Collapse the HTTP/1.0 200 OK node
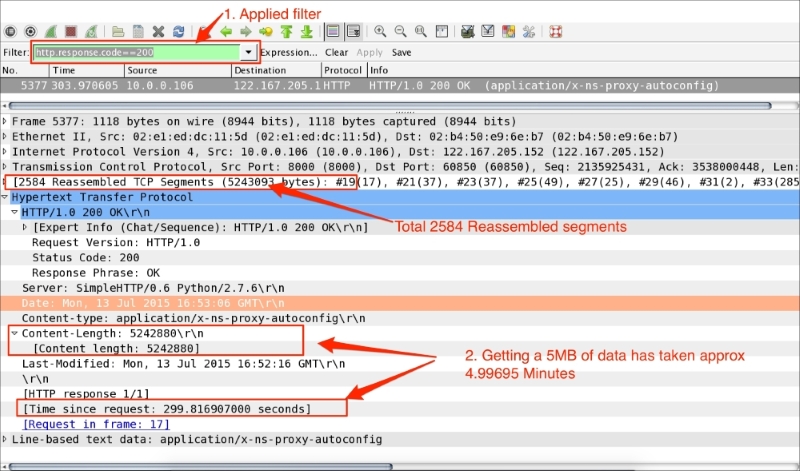Screen dimensions: 800x471 pyautogui.click(x=15, y=212)
